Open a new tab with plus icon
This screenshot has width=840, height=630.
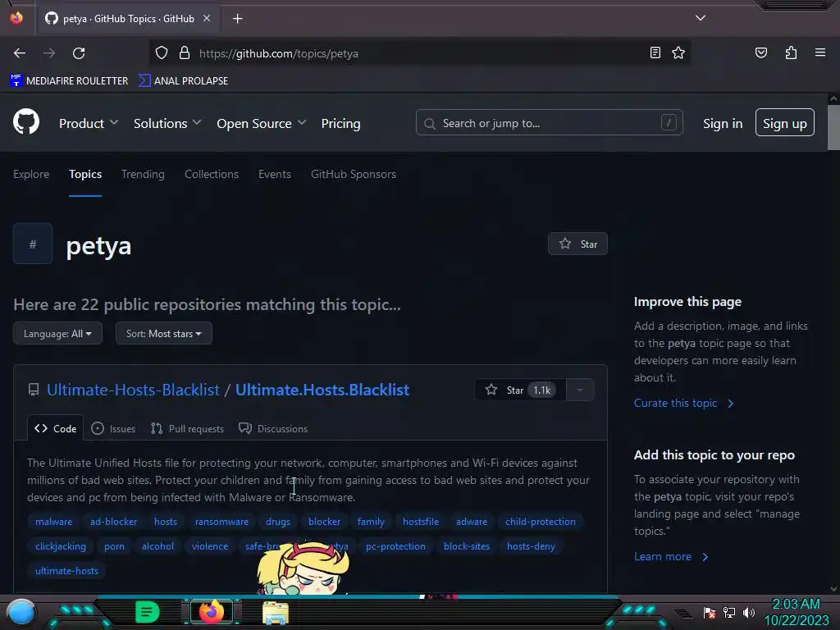[x=237, y=19]
